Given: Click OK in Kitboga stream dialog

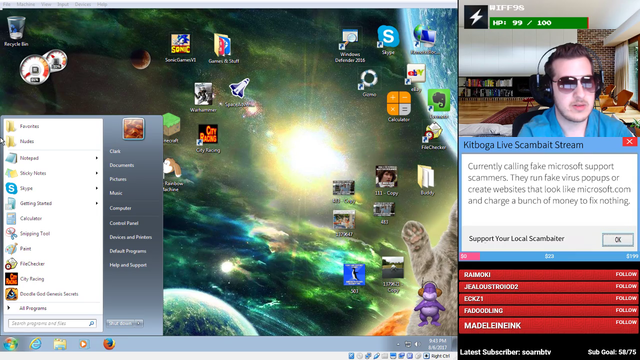Looking at the screenshot, I should coord(618,240).
